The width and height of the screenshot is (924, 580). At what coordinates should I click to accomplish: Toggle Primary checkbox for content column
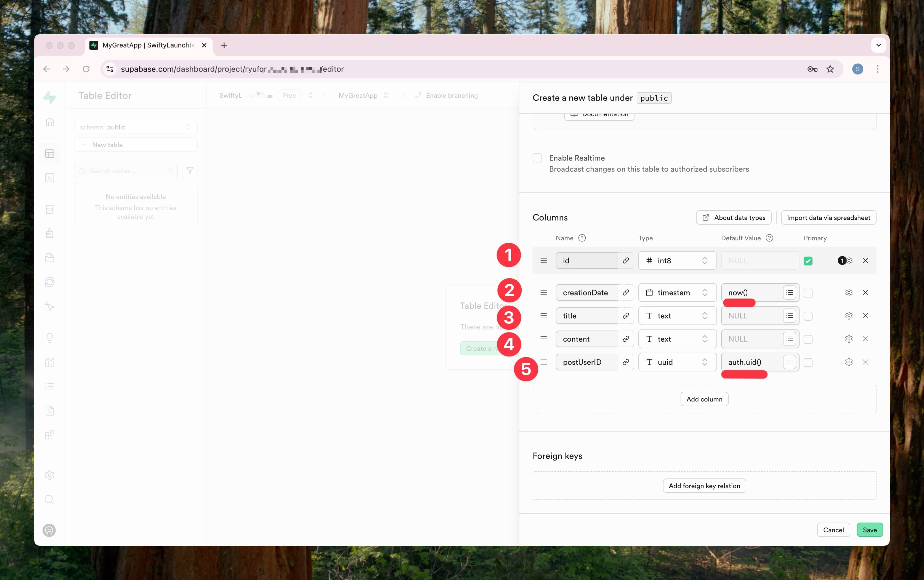pyautogui.click(x=808, y=339)
